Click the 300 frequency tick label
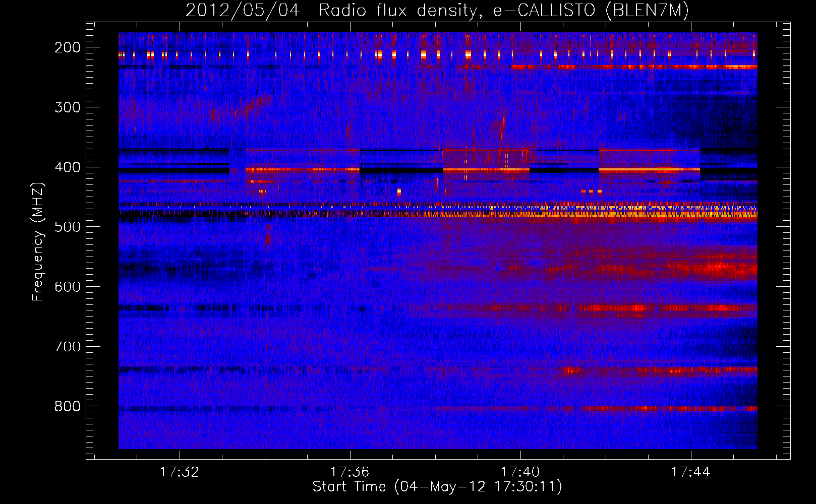 (x=68, y=107)
